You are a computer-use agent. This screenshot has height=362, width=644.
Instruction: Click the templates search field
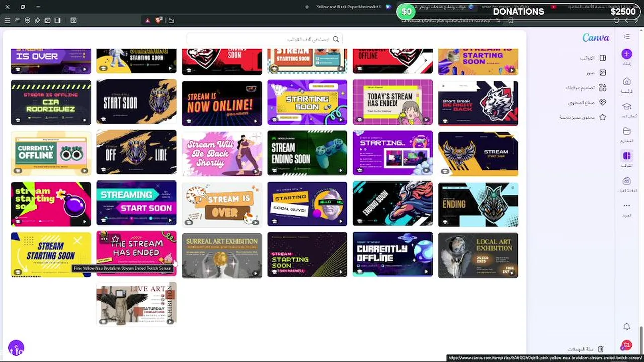pyautogui.click(x=265, y=39)
